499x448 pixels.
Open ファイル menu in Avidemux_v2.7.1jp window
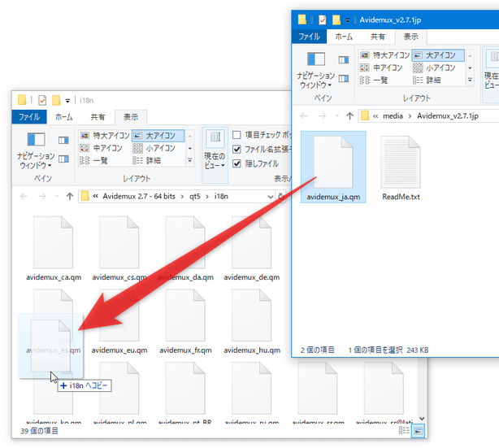point(309,37)
